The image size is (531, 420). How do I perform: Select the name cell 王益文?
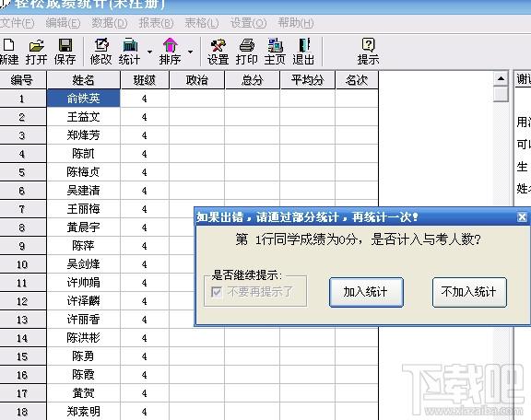(83, 117)
